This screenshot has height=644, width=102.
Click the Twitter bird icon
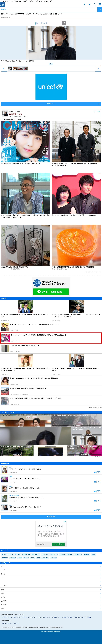(90, 4)
